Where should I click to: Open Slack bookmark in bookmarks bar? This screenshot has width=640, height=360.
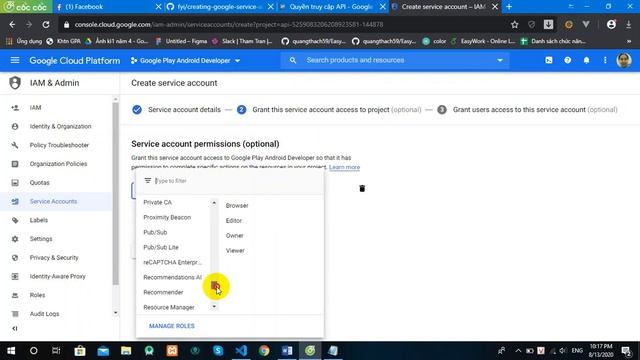coord(242,41)
